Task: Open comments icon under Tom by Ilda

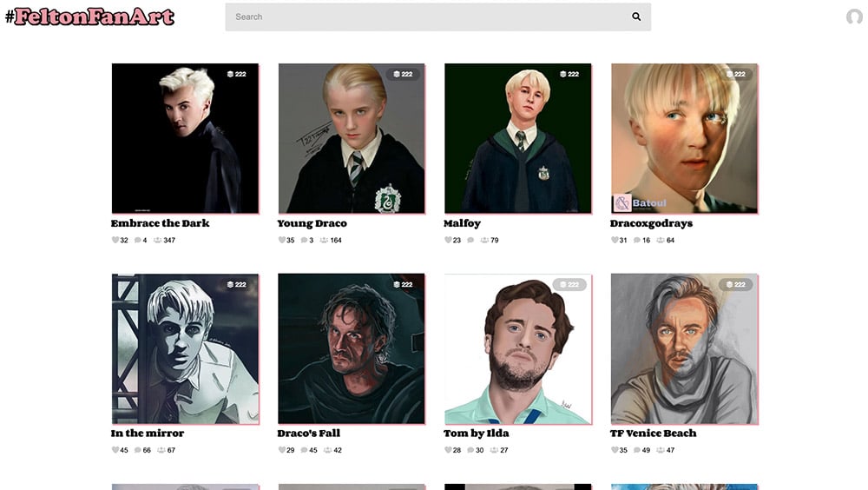Action: [x=470, y=450]
